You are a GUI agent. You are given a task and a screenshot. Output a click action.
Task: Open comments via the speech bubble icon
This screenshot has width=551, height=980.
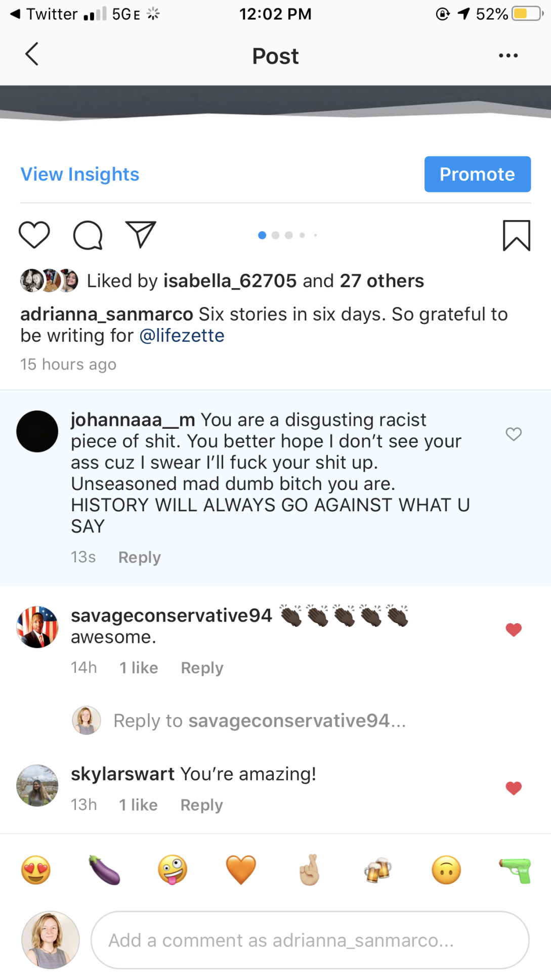click(88, 235)
